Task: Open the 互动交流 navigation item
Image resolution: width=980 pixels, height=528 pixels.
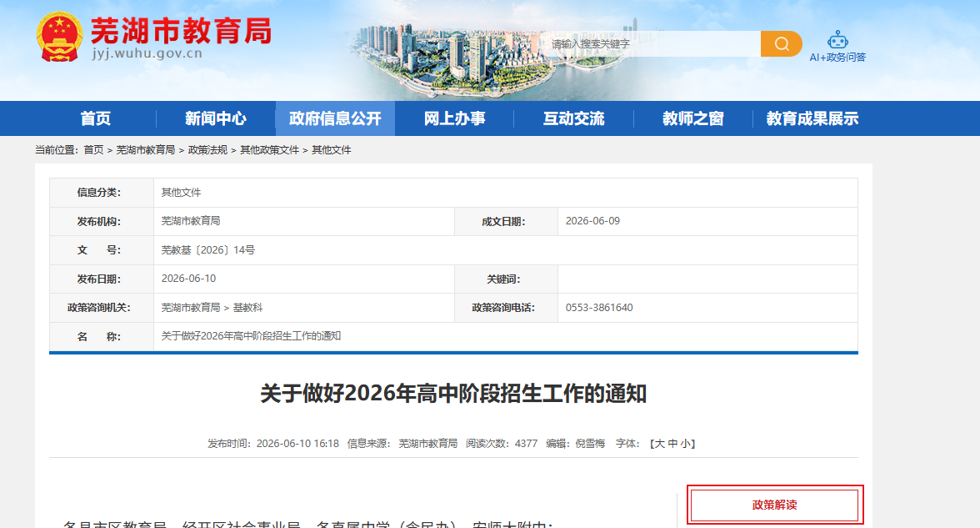Action: [x=573, y=118]
